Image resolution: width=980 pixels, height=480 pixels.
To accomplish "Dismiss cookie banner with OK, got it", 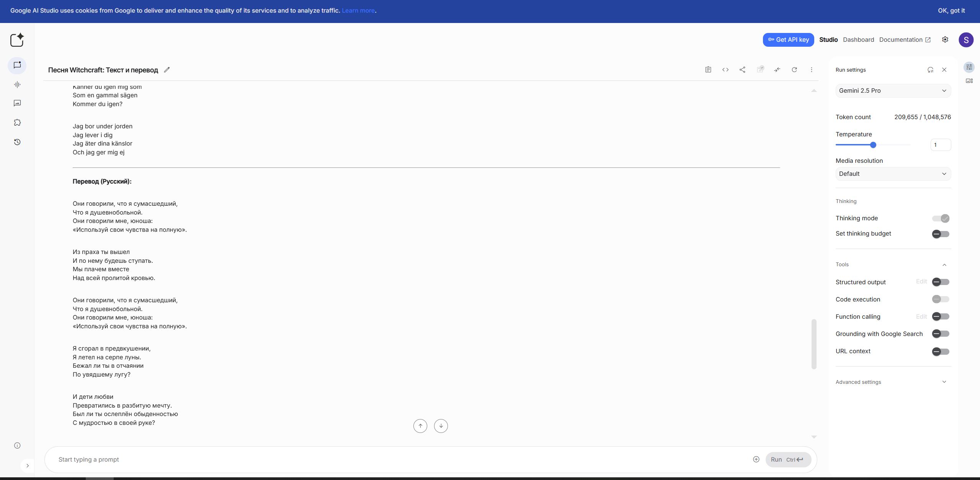I will pyautogui.click(x=951, y=11).
